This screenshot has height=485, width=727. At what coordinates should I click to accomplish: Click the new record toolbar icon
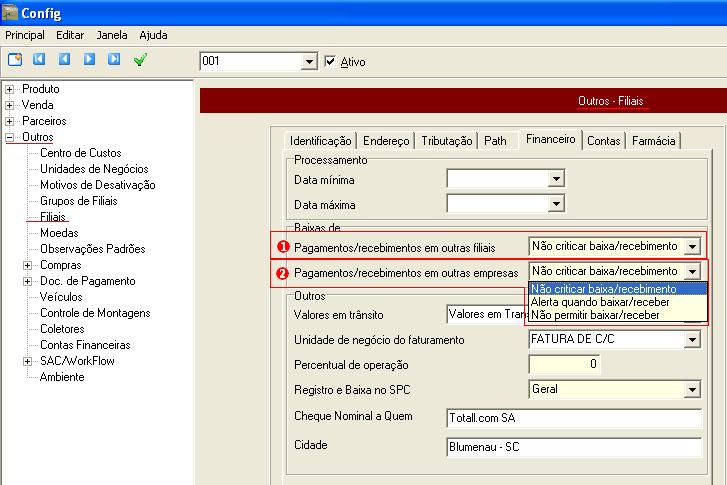pos(15,59)
